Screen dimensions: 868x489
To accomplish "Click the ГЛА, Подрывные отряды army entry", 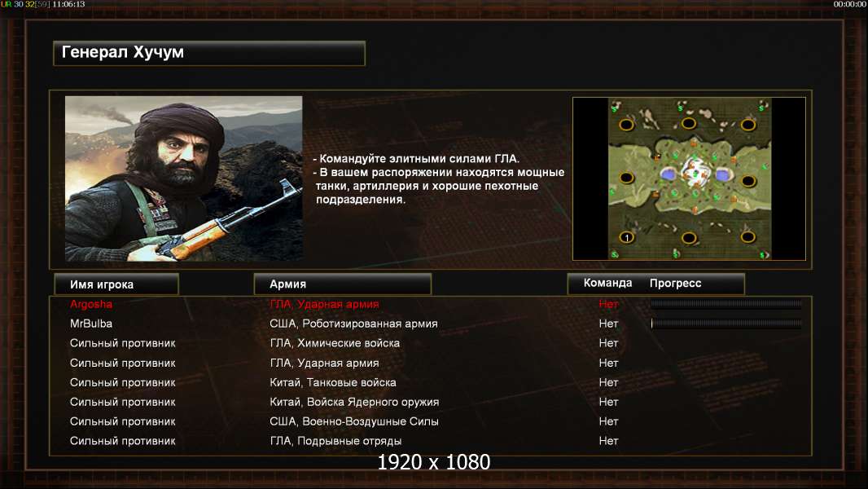I will click(x=335, y=441).
